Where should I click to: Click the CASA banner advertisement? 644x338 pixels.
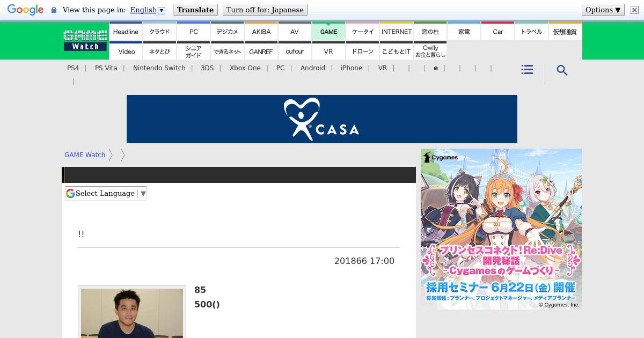pos(322,119)
